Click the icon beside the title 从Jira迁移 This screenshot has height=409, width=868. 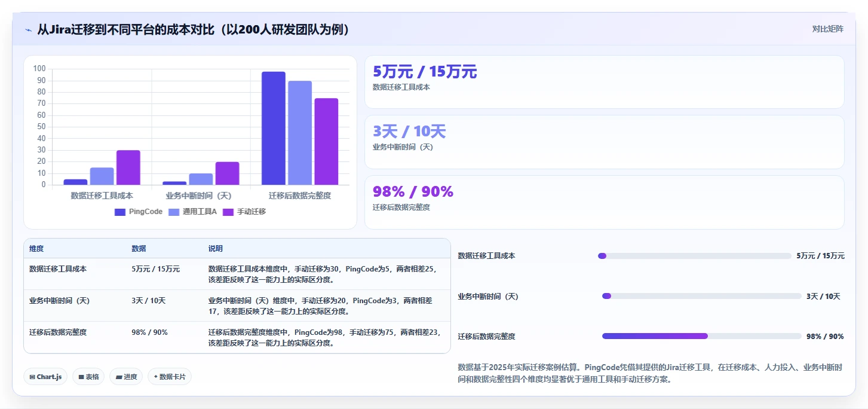click(x=29, y=30)
